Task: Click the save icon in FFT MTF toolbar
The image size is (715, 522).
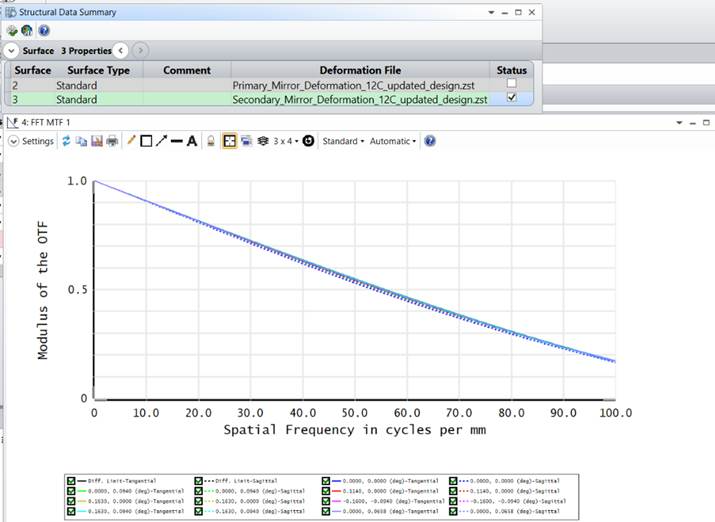Action: click(x=97, y=141)
